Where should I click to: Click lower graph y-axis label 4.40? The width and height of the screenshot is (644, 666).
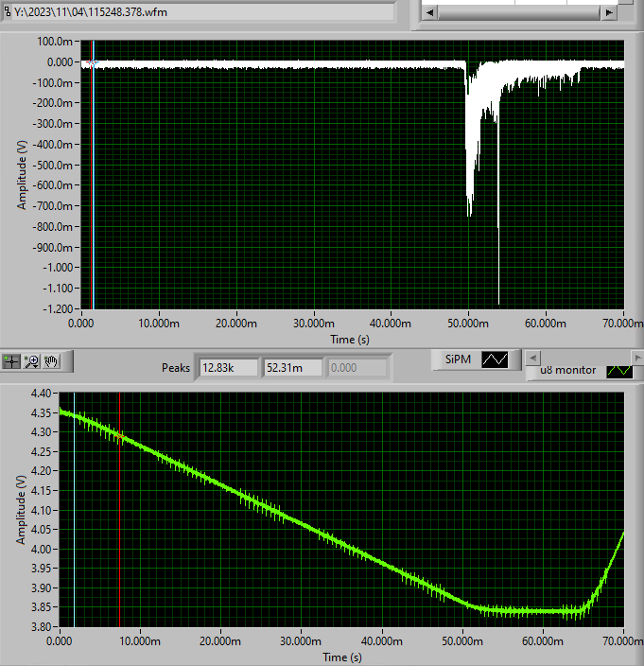tap(41, 394)
